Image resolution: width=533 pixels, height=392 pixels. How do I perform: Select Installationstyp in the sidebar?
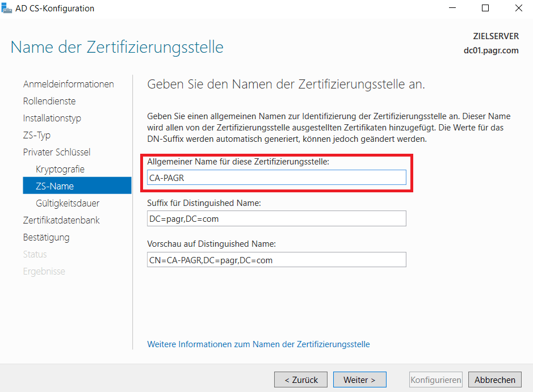coord(52,118)
